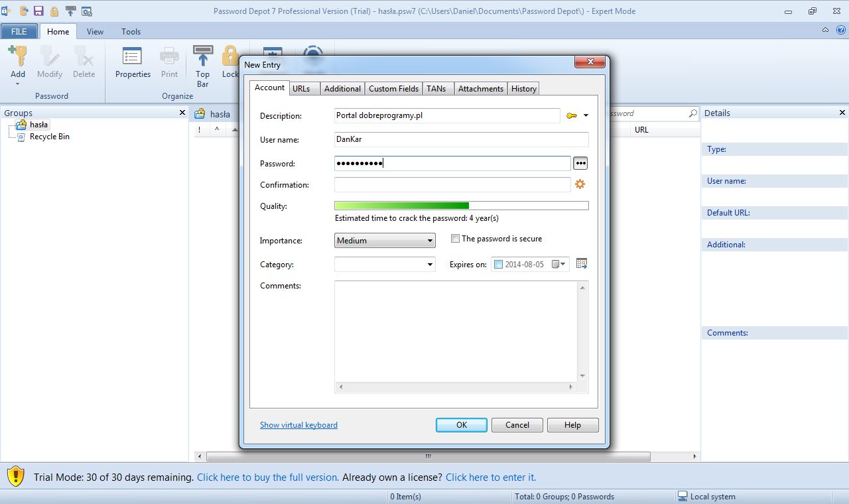849x504 pixels.
Task: Click the Add password key icon
Action: (x=18, y=56)
